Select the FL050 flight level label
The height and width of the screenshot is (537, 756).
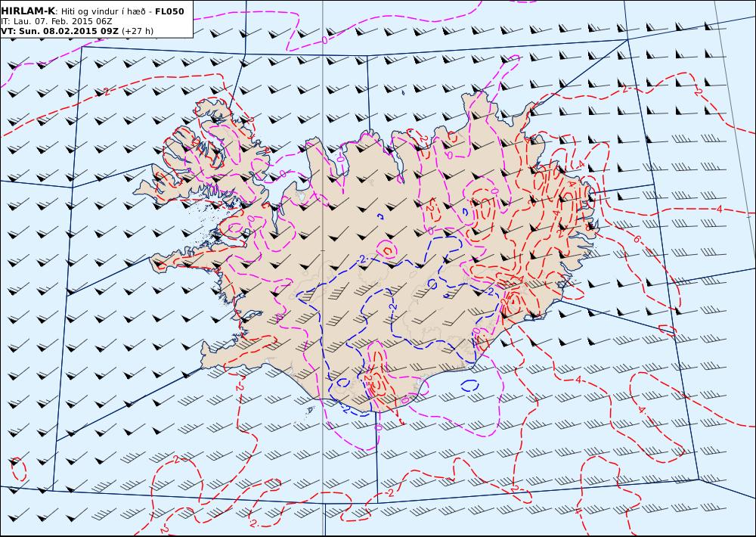point(169,11)
